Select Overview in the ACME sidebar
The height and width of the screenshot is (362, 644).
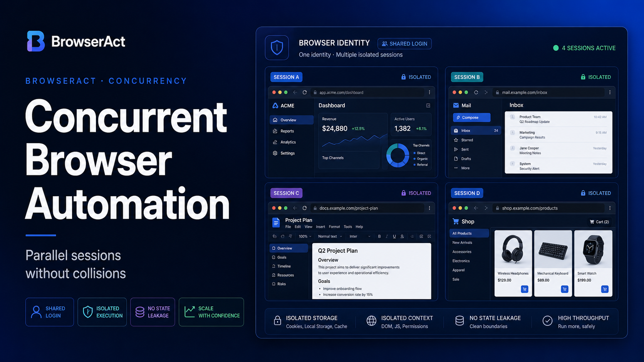[292, 120]
